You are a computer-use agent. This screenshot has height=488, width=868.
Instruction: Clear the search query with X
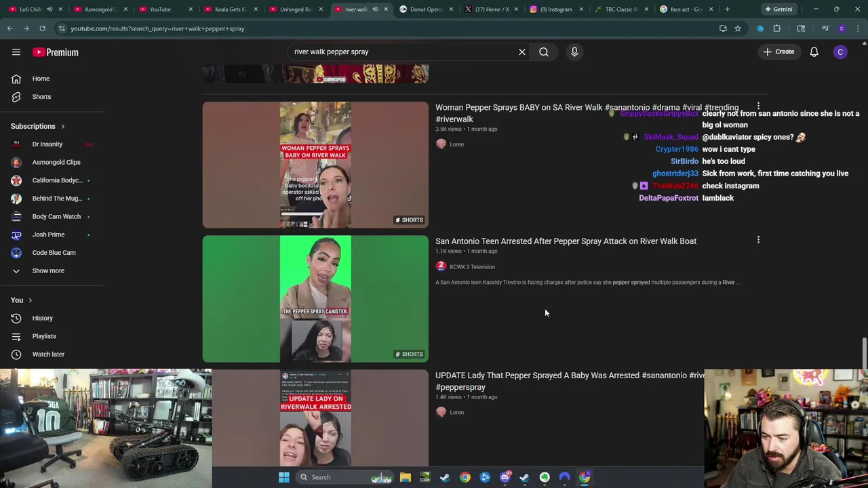[522, 52]
